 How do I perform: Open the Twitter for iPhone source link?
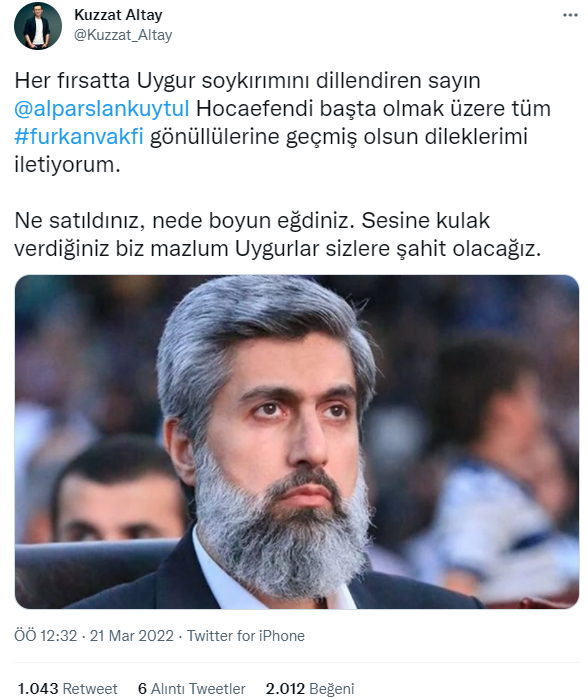tap(246, 636)
